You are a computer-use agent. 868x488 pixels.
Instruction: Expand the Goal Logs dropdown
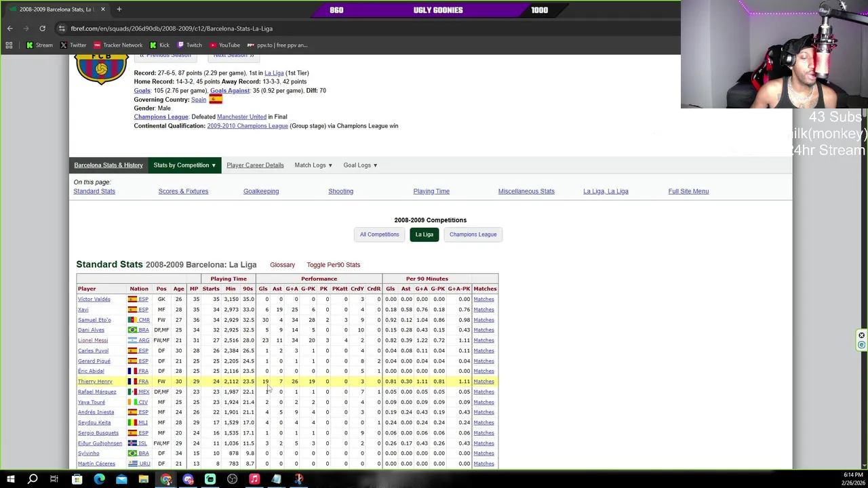[360, 165]
